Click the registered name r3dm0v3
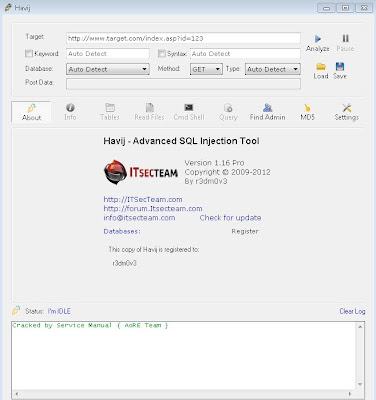This screenshot has width=376, height=400. pos(125,263)
